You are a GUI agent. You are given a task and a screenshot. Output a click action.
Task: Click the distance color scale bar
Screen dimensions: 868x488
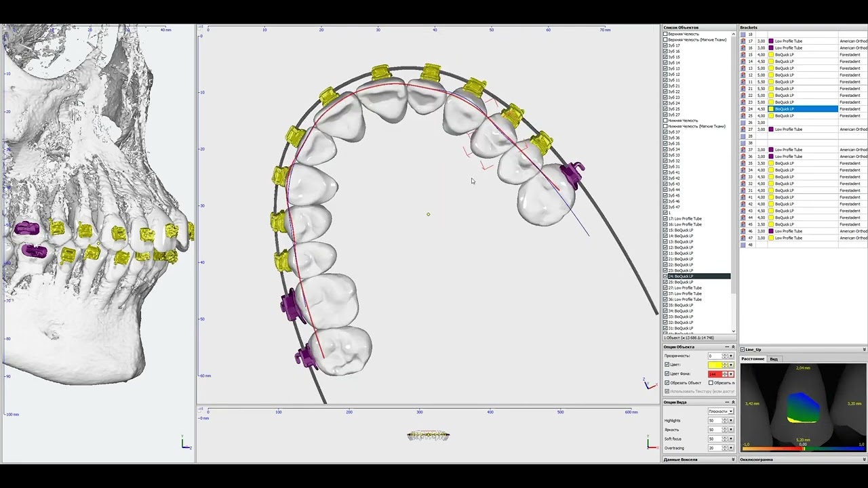tap(804, 449)
